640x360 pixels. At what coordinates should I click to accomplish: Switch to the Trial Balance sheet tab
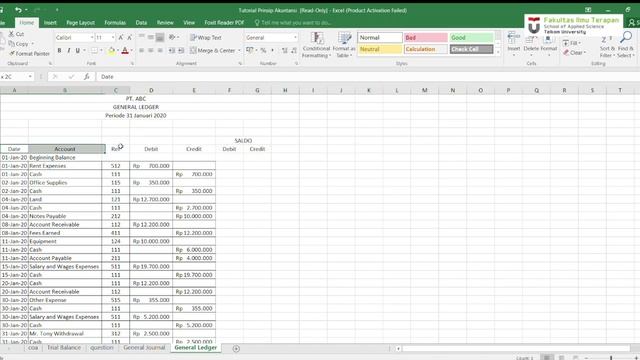point(64,348)
